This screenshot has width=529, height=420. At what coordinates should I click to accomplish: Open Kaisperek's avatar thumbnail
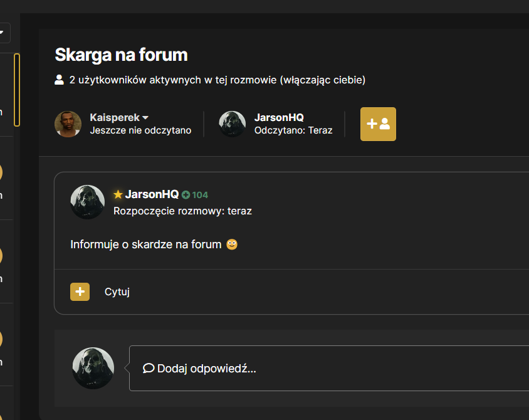[68, 124]
